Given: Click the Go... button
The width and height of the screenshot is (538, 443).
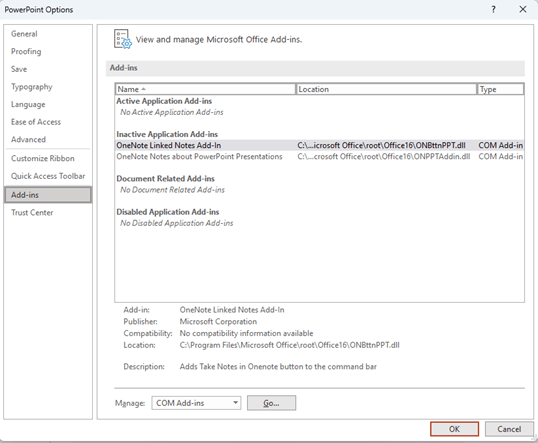Looking at the screenshot, I should point(271,403).
